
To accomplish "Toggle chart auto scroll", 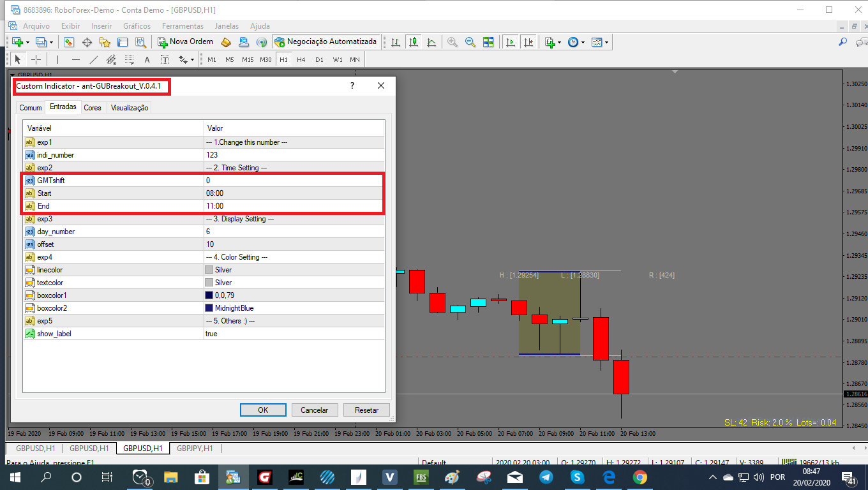I will pos(511,42).
